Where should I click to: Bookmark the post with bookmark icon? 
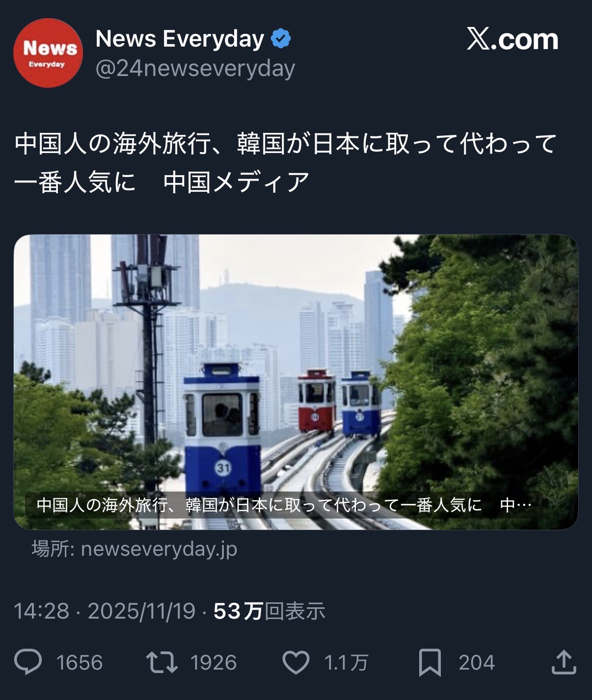click(430, 663)
